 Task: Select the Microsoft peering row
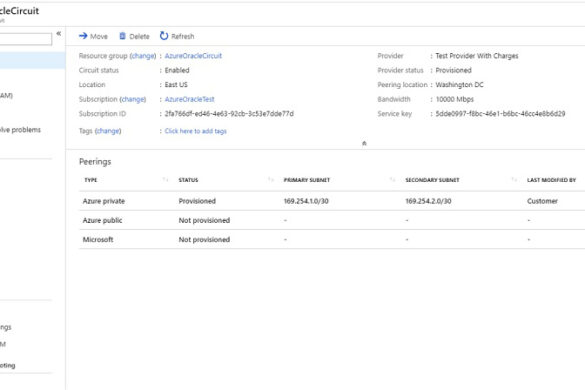(332, 240)
